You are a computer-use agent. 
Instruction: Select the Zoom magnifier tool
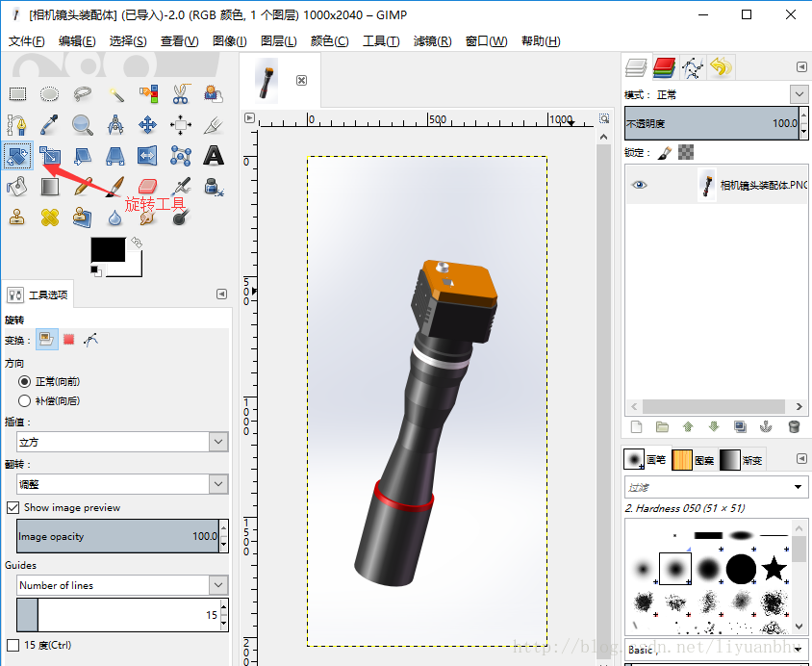(x=83, y=125)
